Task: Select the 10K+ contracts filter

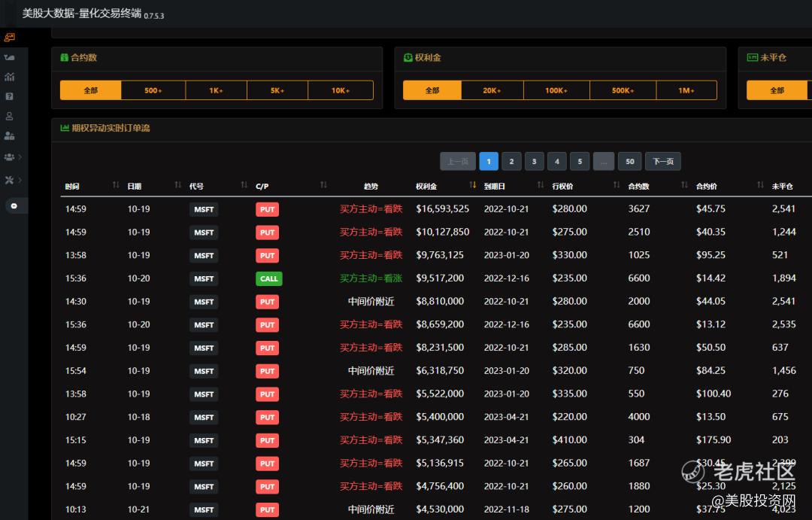Action: click(341, 90)
